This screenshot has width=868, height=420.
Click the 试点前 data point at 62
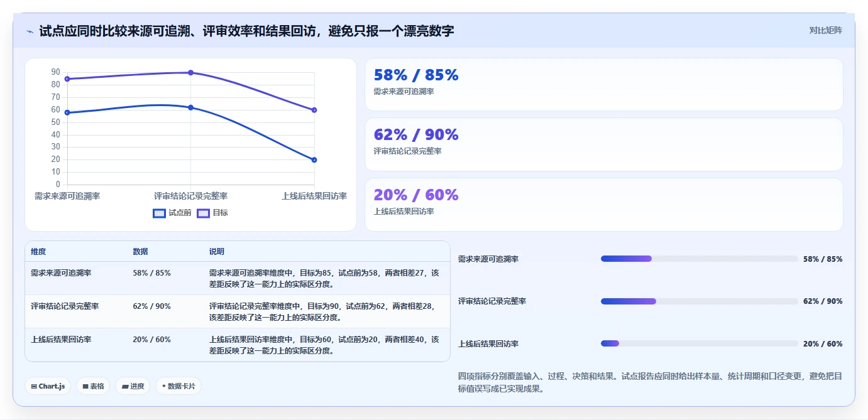(x=190, y=107)
